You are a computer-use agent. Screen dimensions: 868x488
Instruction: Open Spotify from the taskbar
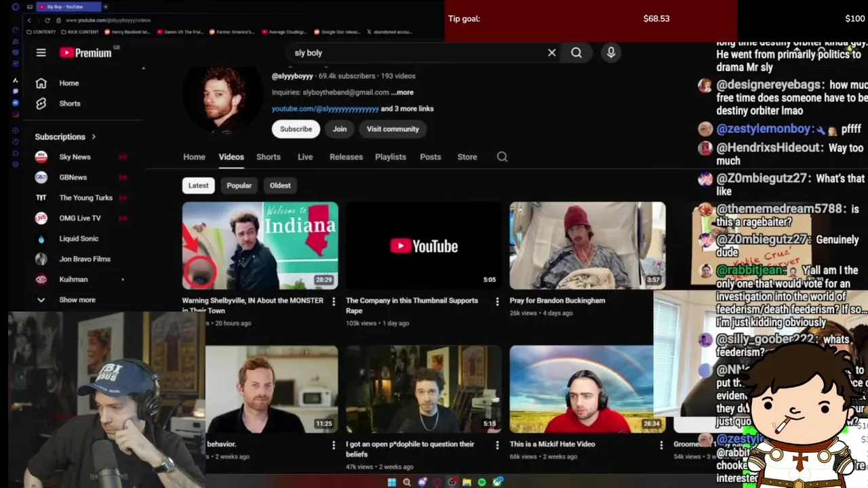coord(481,483)
